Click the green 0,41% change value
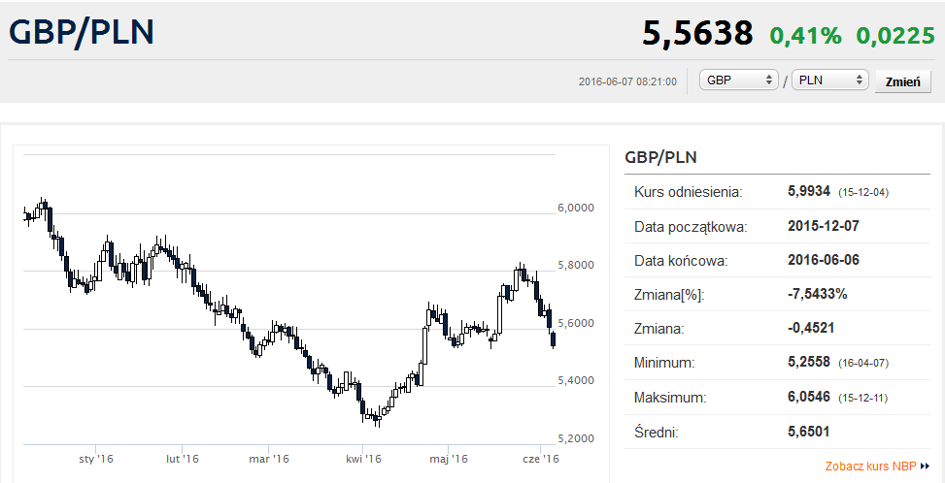The height and width of the screenshot is (483, 945). [x=805, y=36]
